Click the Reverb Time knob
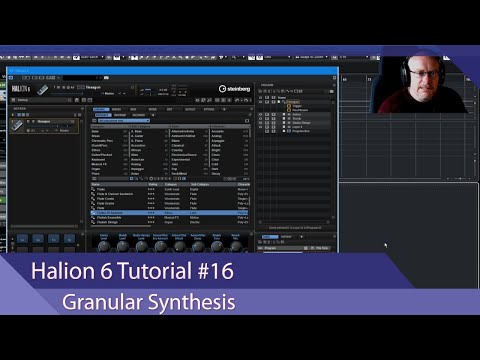 point(217,247)
